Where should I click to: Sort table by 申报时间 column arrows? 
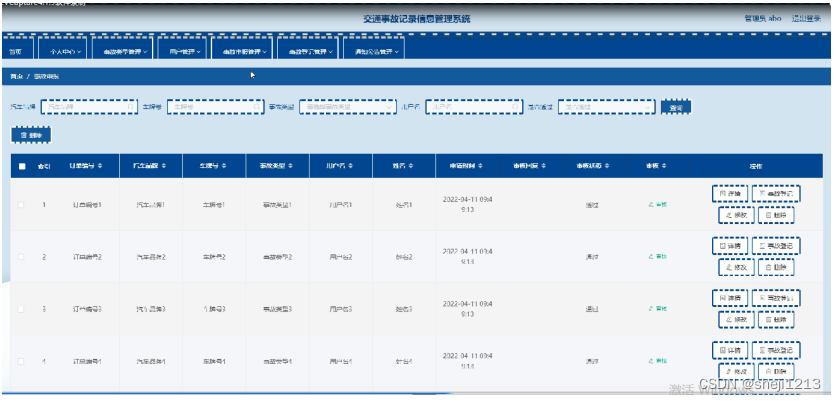[x=480, y=166]
